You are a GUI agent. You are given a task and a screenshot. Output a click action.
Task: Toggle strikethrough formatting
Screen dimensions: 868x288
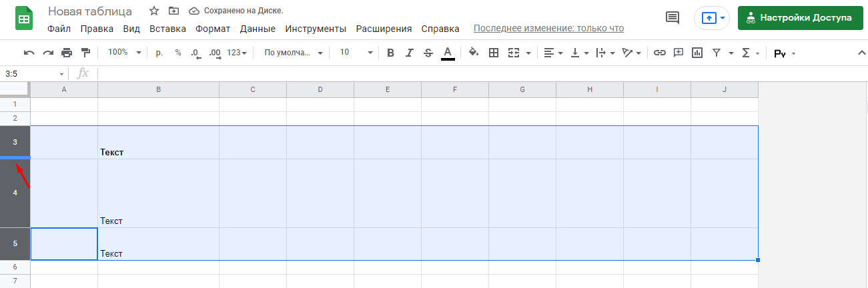(428, 53)
